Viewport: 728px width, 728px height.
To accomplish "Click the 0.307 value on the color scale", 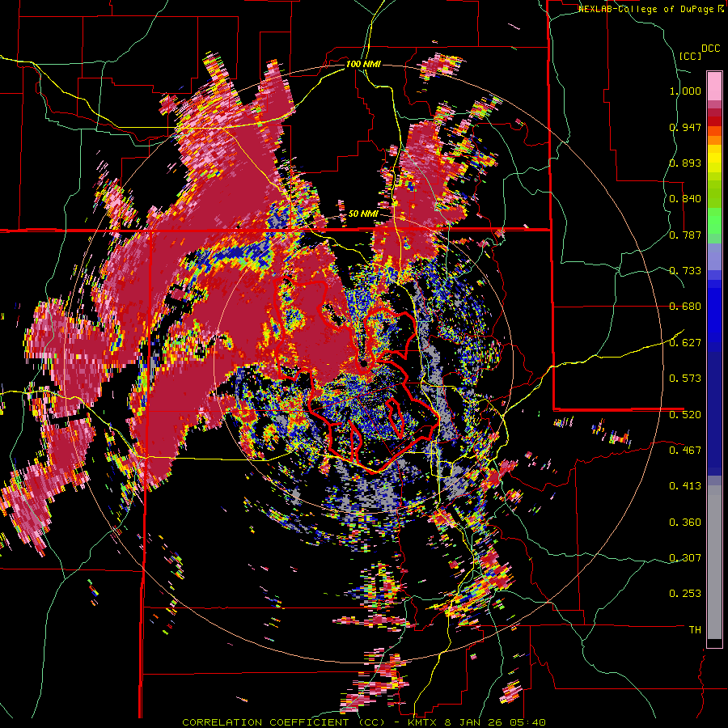I will point(685,558).
